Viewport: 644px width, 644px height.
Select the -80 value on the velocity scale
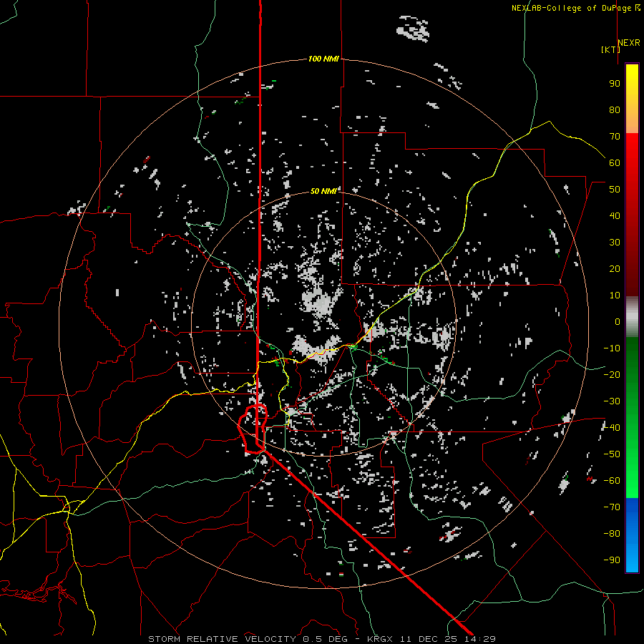(x=612, y=534)
